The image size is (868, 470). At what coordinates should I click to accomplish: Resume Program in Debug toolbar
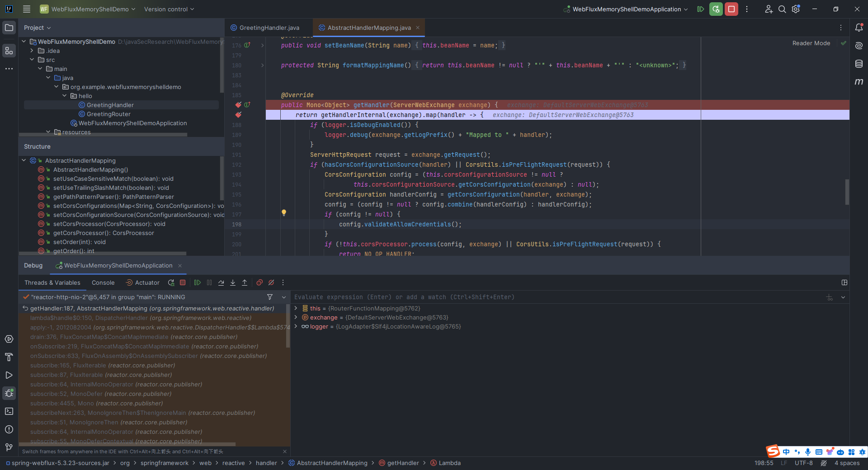(x=198, y=283)
